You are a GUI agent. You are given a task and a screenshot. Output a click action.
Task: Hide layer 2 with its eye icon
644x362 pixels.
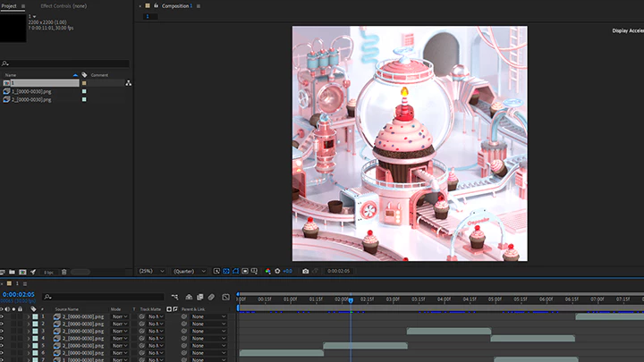pos(2,324)
